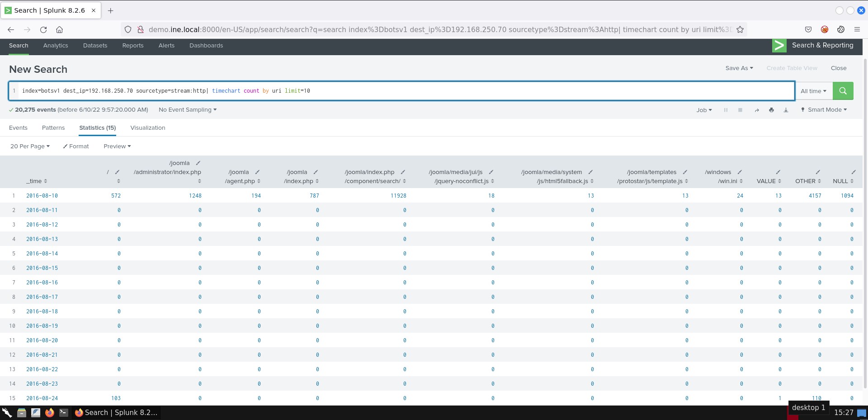Open a new browser tab
868x420 pixels.
(x=111, y=10)
